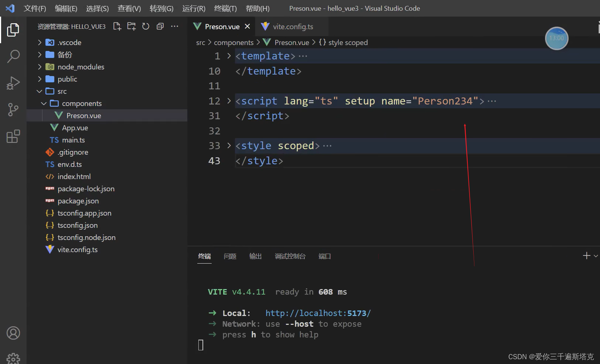Open the 运行(R) menu
The width and height of the screenshot is (600, 364).
tap(194, 8)
